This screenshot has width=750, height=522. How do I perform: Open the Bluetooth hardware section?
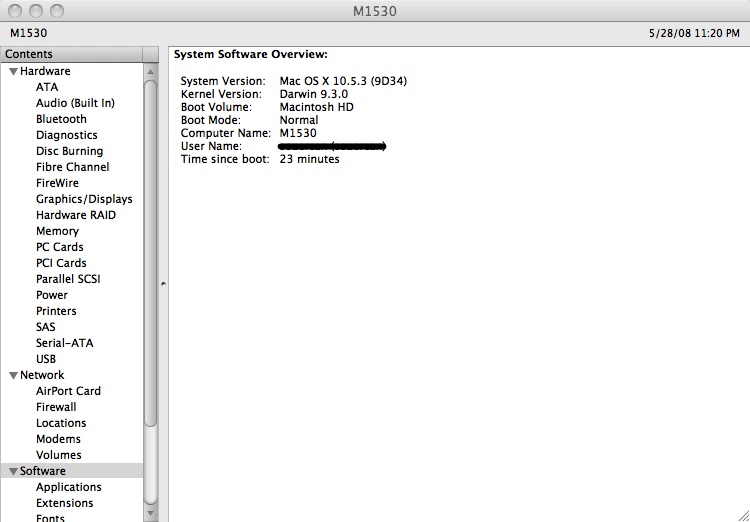(61, 119)
